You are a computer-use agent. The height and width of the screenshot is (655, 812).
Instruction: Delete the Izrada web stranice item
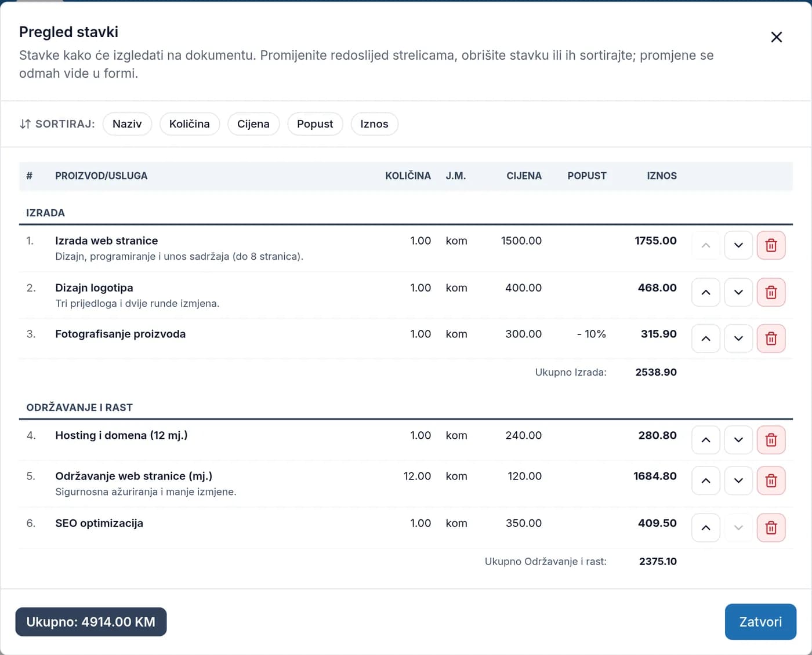pyautogui.click(x=771, y=245)
